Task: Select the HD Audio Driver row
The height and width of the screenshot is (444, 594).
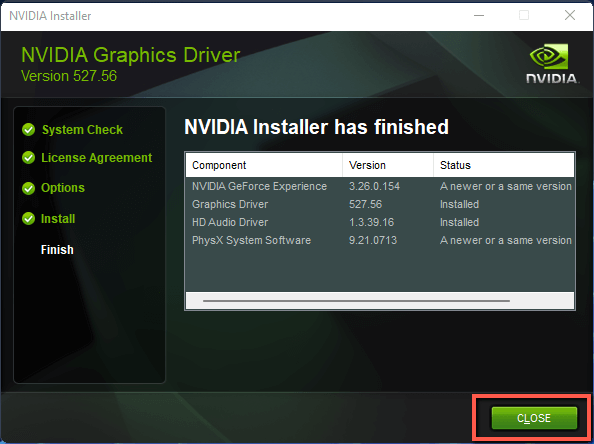Action: click(380, 222)
